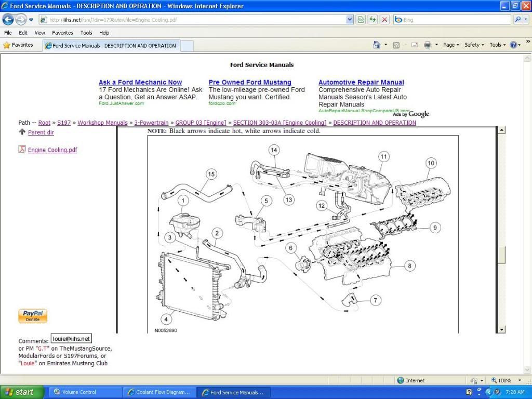Expand the command bar overflow chevron

528,42
